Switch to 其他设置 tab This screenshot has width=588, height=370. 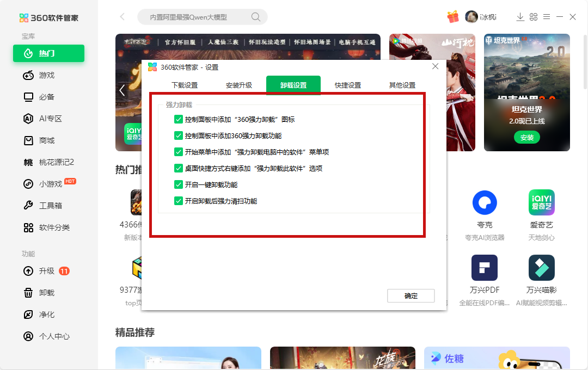402,85
